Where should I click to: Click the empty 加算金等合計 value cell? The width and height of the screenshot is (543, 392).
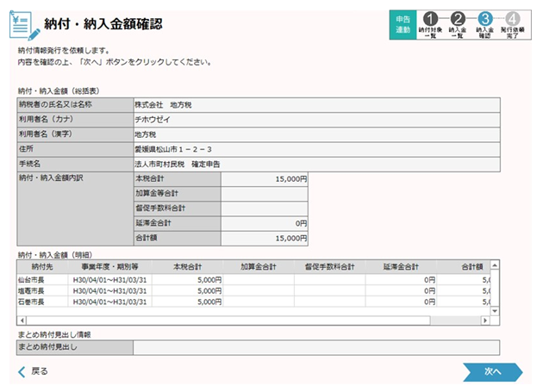(265, 194)
